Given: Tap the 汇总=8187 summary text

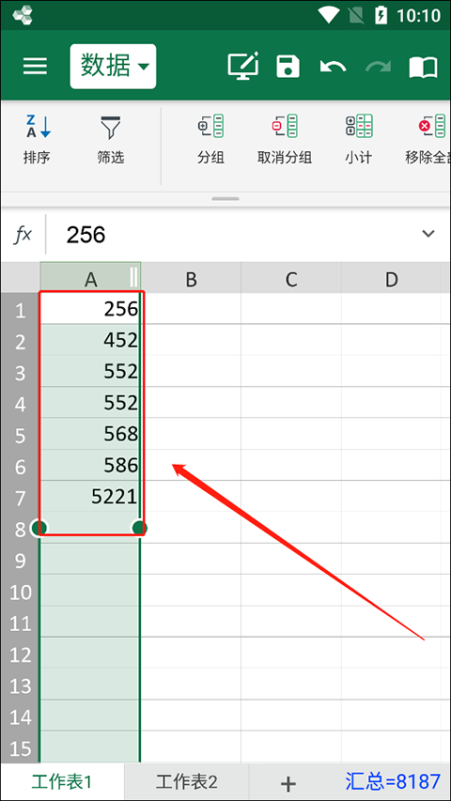Looking at the screenshot, I should pyautogui.click(x=393, y=781).
